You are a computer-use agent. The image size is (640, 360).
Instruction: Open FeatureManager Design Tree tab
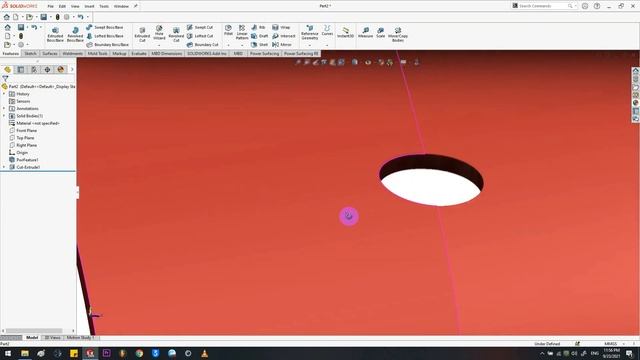(x=8, y=69)
